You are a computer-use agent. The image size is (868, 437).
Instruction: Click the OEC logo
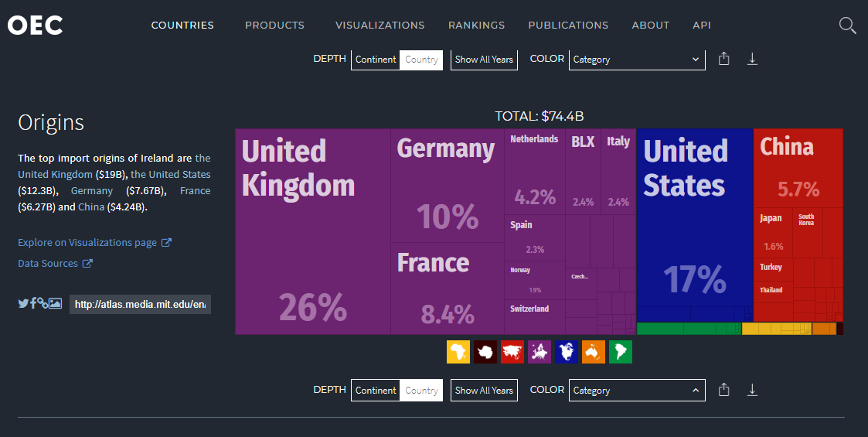click(x=35, y=25)
